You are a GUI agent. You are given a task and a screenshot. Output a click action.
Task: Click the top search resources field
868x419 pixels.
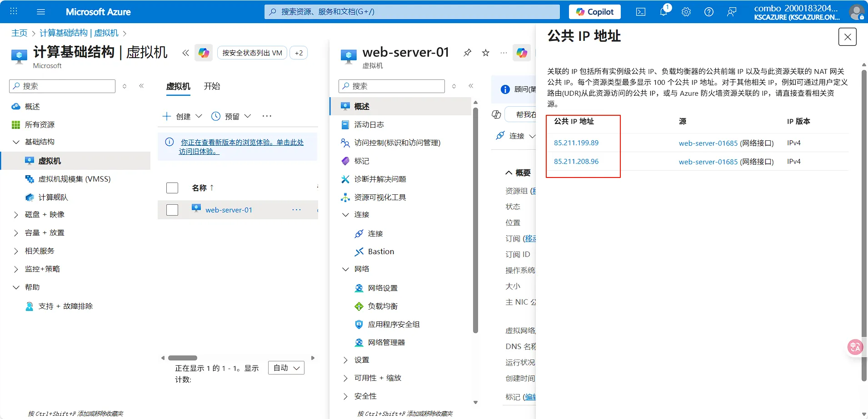pos(412,12)
